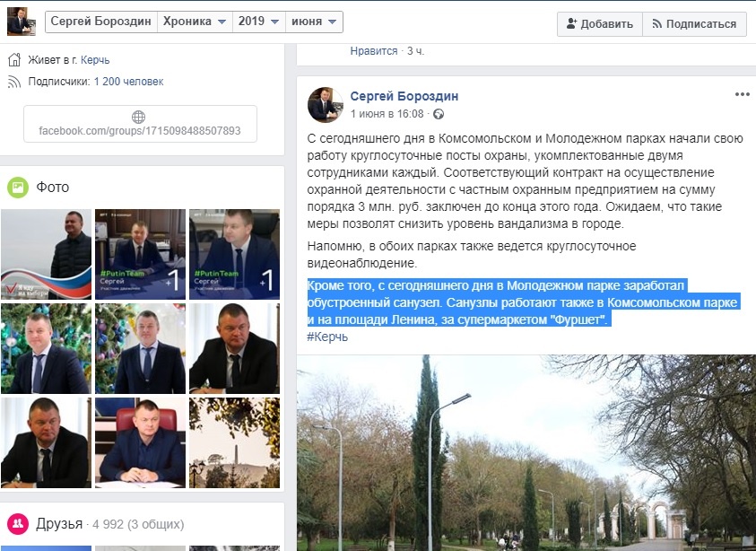This screenshot has width=756, height=551.
Task: Open the Керчь city link
Action: tap(95, 60)
